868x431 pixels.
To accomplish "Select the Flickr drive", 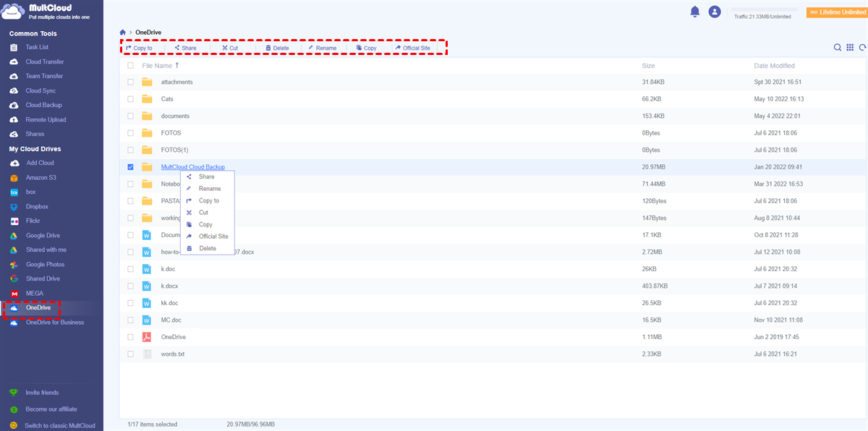I will [x=33, y=221].
